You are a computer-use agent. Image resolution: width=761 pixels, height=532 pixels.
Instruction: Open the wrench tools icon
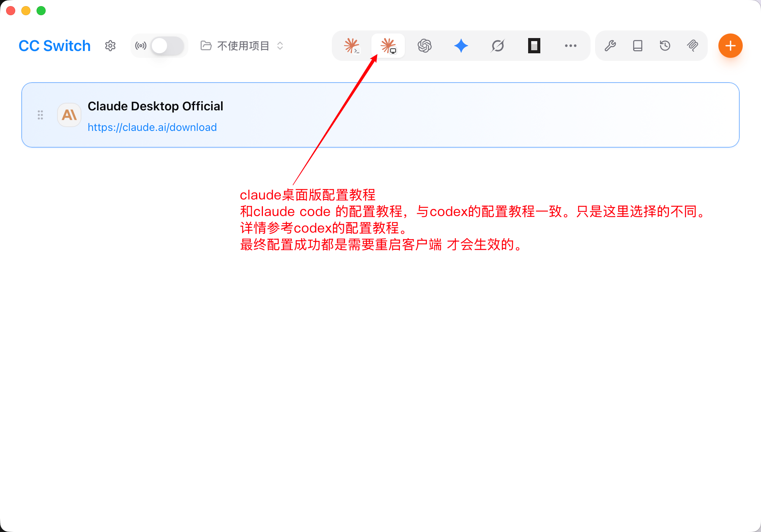tap(610, 46)
